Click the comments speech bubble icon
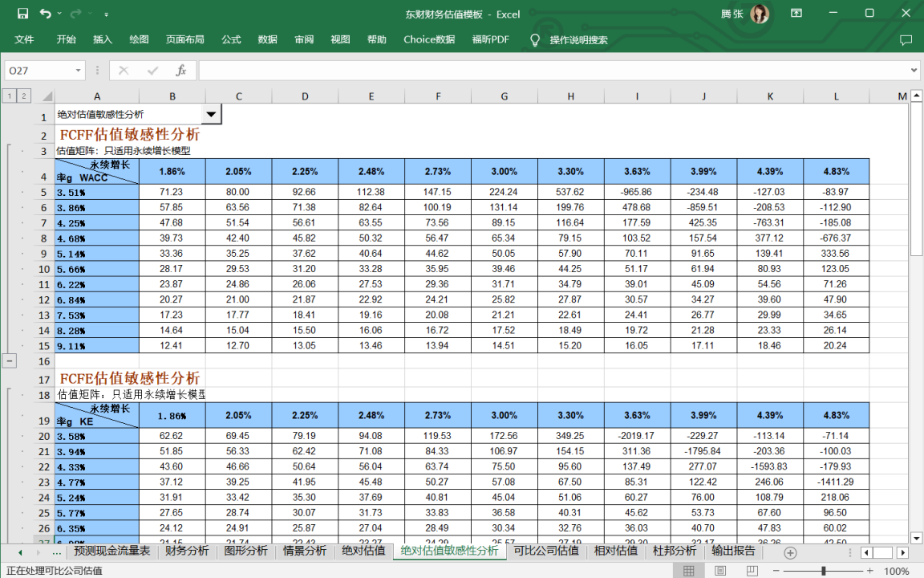Screen dimensions: 924x578 click(906, 39)
